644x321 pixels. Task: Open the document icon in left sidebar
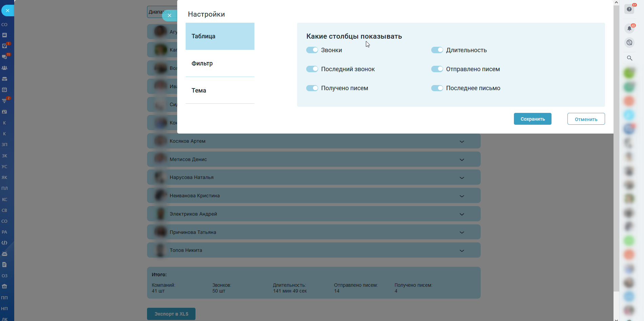pos(4,265)
